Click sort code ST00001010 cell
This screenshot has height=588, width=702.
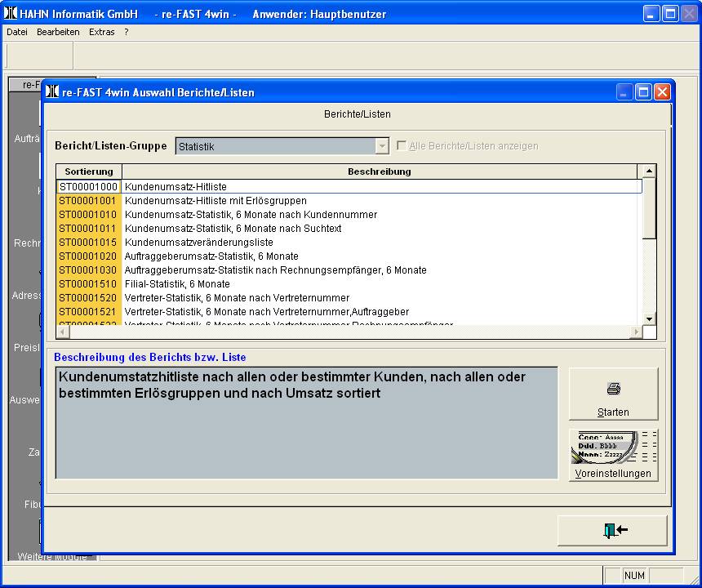pos(89,215)
